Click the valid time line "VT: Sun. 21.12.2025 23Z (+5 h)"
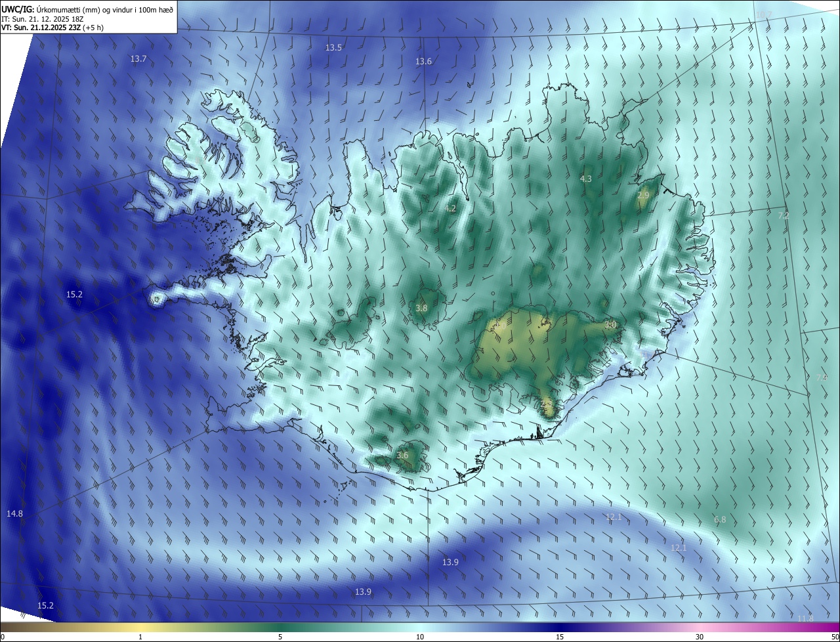Screen dimensions: 840x642 point(52,28)
